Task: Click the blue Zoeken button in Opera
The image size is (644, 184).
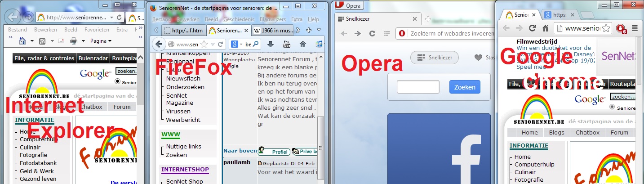Action: pos(465,87)
